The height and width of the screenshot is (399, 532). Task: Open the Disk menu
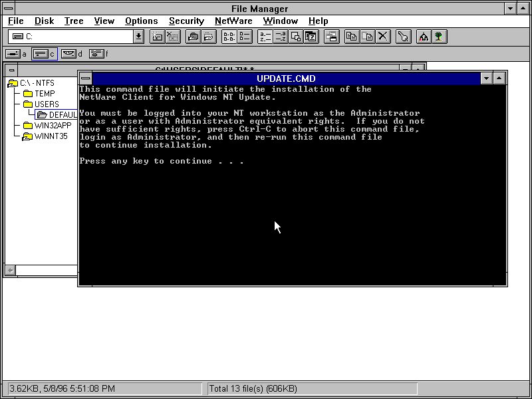pos(44,21)
